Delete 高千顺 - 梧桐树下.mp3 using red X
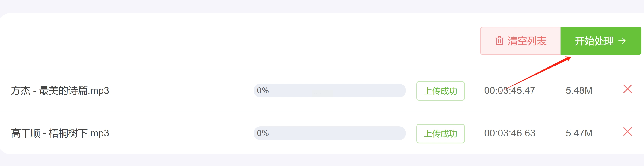Screen dimensions: 644x166 (x=628, y=132)
